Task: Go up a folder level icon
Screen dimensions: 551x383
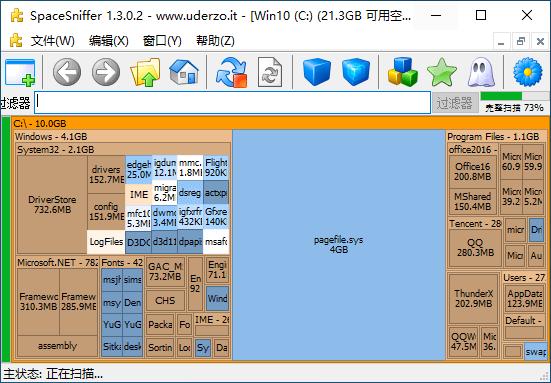Action: (x=145, y=72)
